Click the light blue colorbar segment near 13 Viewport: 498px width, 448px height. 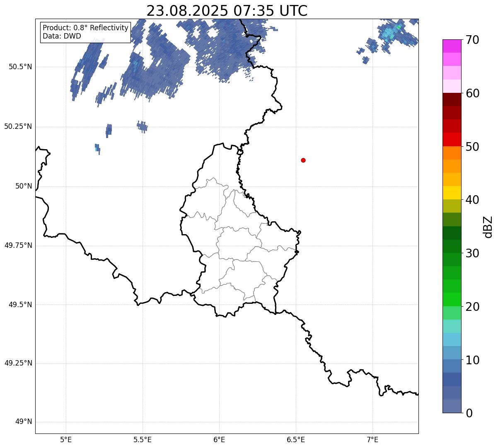(452, 339)
